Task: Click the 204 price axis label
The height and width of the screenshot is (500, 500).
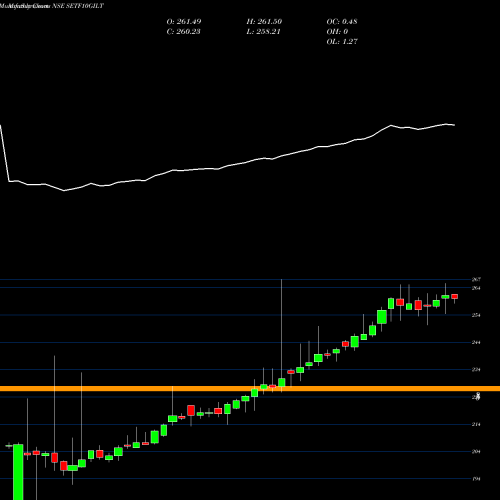Action: pos(476,452)
